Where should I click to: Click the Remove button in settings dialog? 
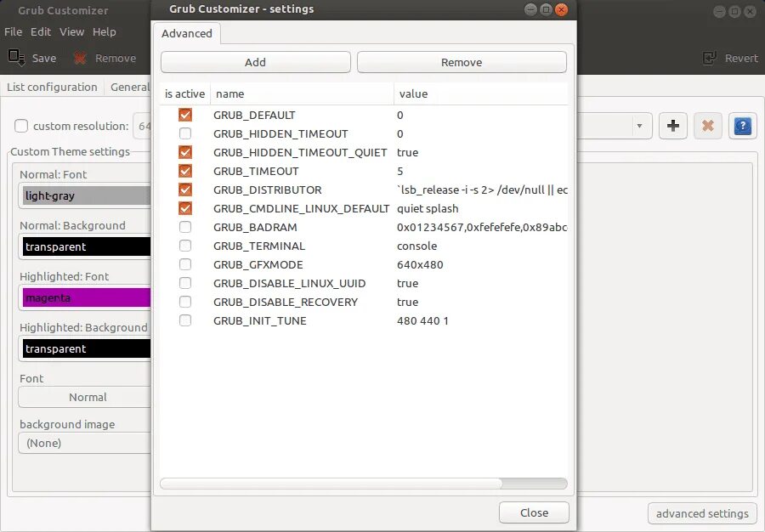pos(462,62)
